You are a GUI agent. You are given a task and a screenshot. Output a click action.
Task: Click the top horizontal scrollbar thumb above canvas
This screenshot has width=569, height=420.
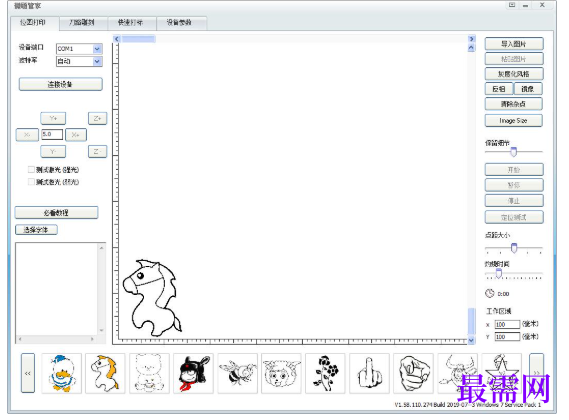[139, 39]
